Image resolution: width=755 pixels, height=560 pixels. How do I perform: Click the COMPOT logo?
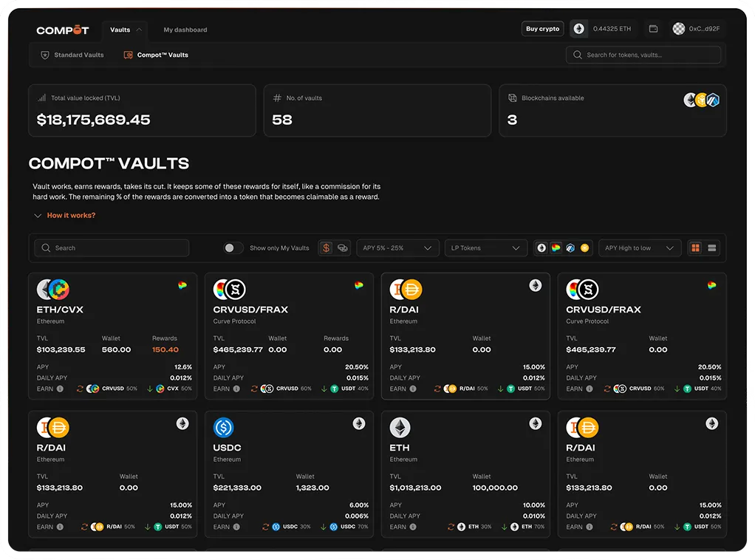[63, 30]
